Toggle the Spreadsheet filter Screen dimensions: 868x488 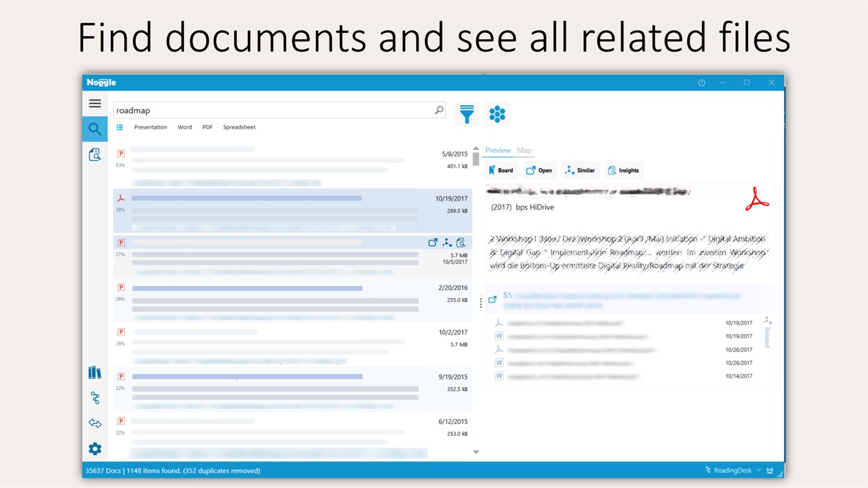click(239, 126)
